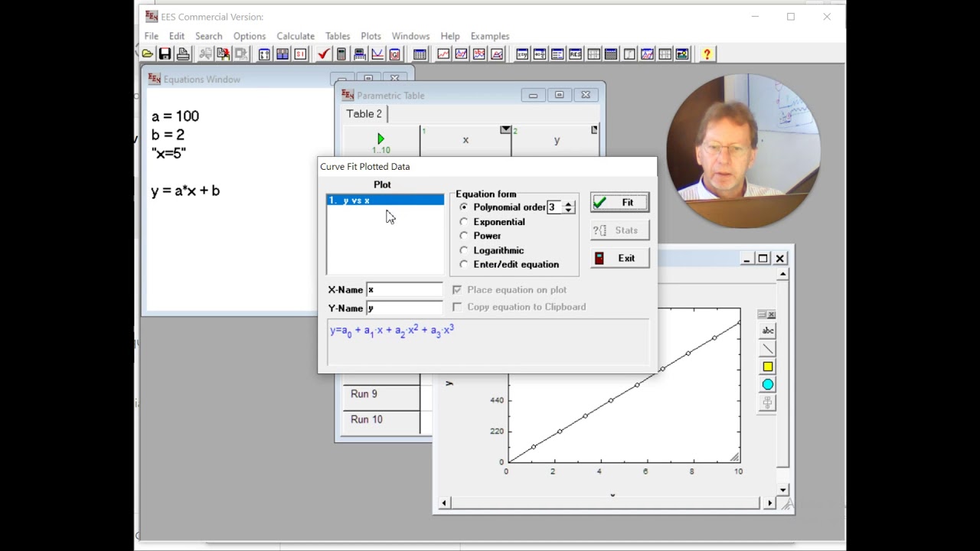Toggle the Place equation on plot checkbox

click(x=457, y=290)
